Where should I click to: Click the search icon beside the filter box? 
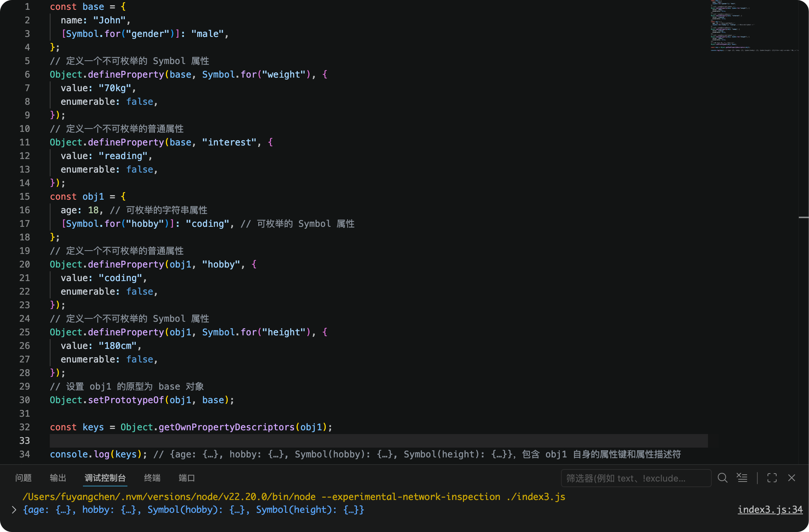tap(723, 478)
